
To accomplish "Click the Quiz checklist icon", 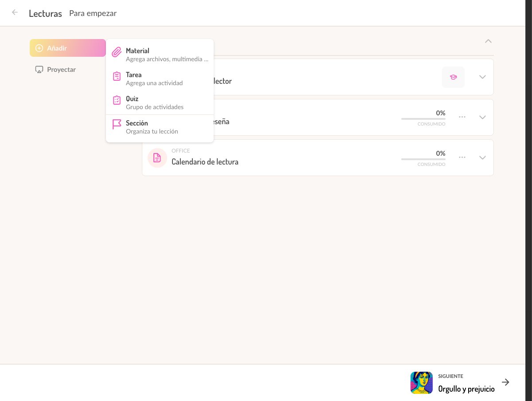I will [x=117, y=100].
